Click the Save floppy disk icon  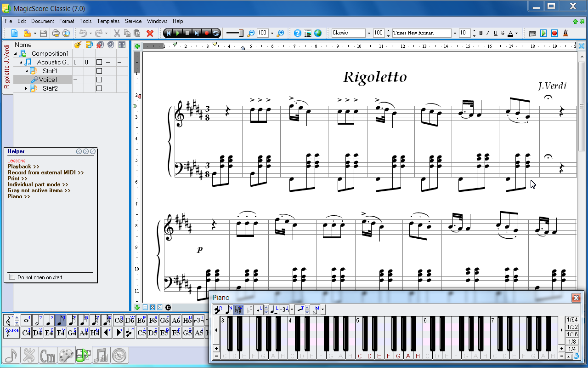tap(43, 33)
